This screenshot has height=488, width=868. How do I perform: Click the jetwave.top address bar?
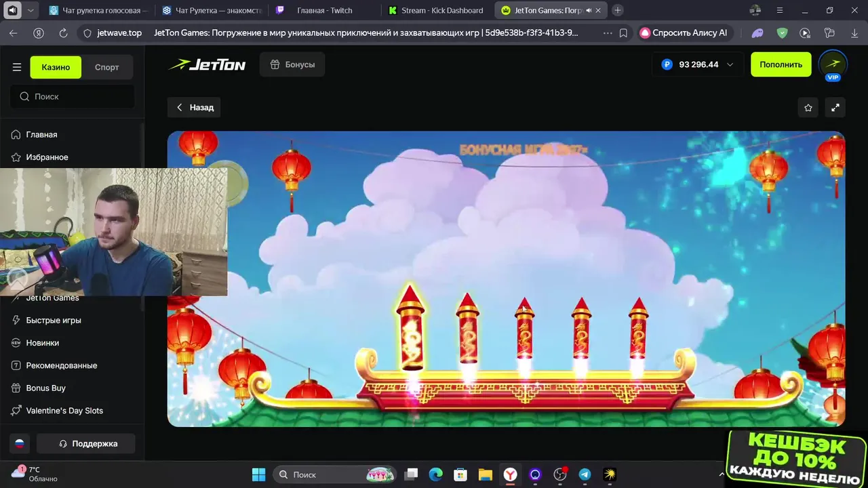click(119, 33)
